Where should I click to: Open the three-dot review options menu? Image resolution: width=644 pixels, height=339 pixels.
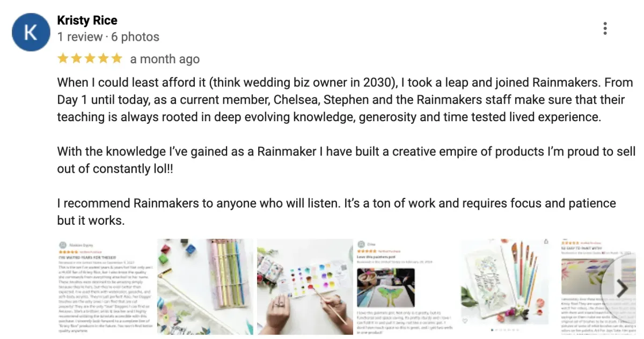click(x=605, y=28)
